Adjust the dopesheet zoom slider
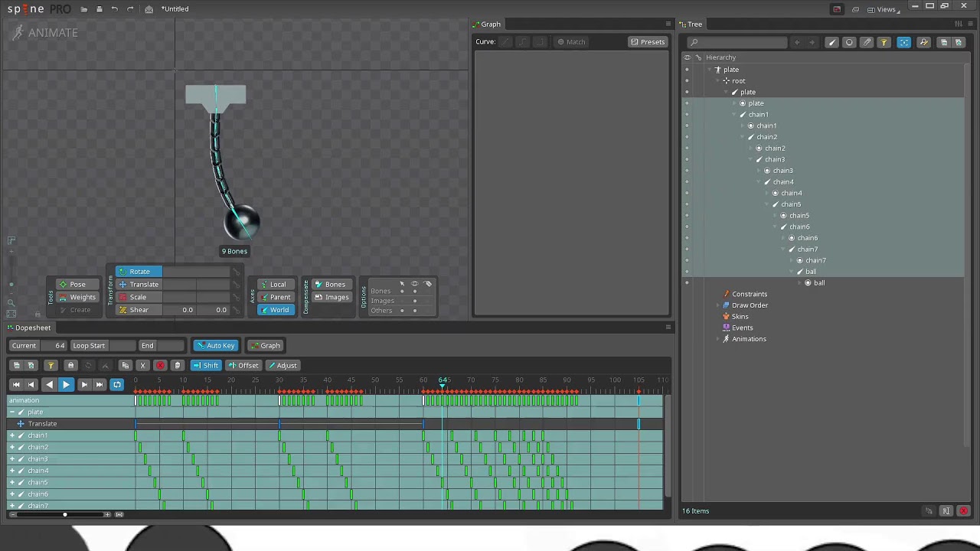Image resolution: width=980 pixels, height=551 pixels. (64, 515)
